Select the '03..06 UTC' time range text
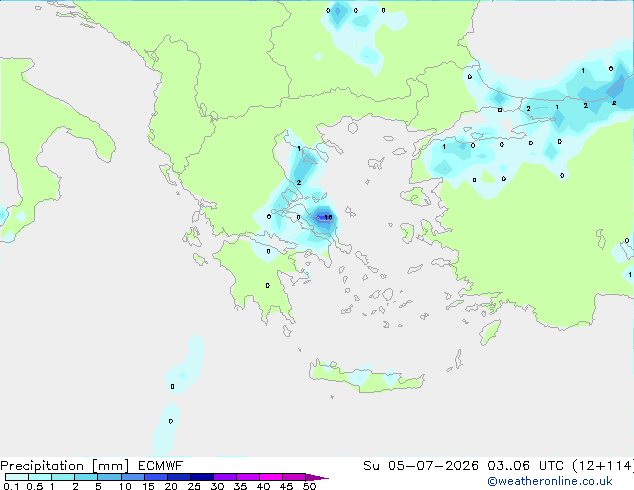The image size is (634, 490). pos(525,466)
